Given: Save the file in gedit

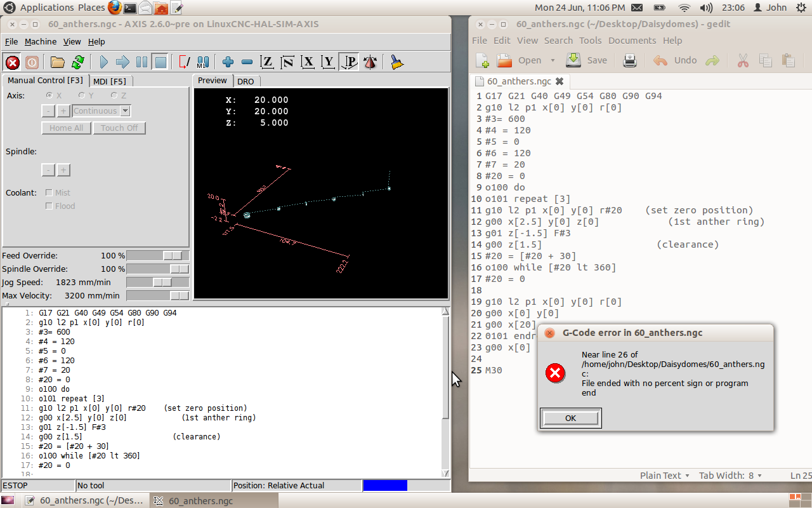Looking at the screenshot, I should coord(587,60).
